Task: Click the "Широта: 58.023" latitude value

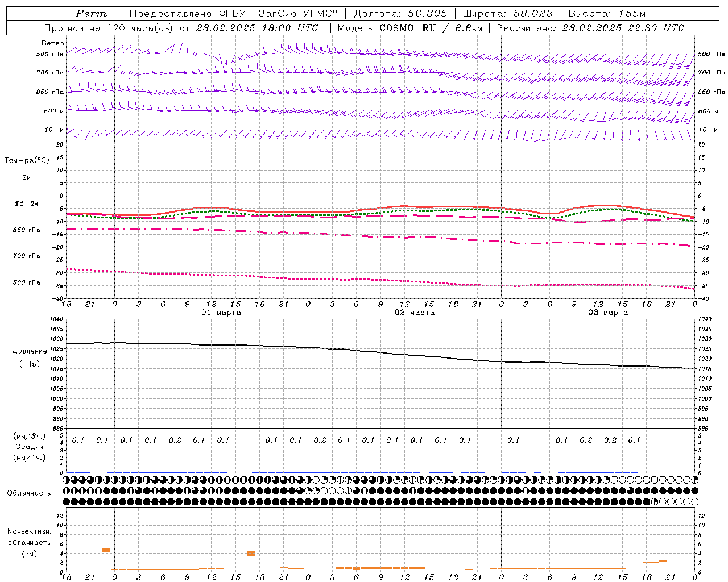Action: coord(507,14)
